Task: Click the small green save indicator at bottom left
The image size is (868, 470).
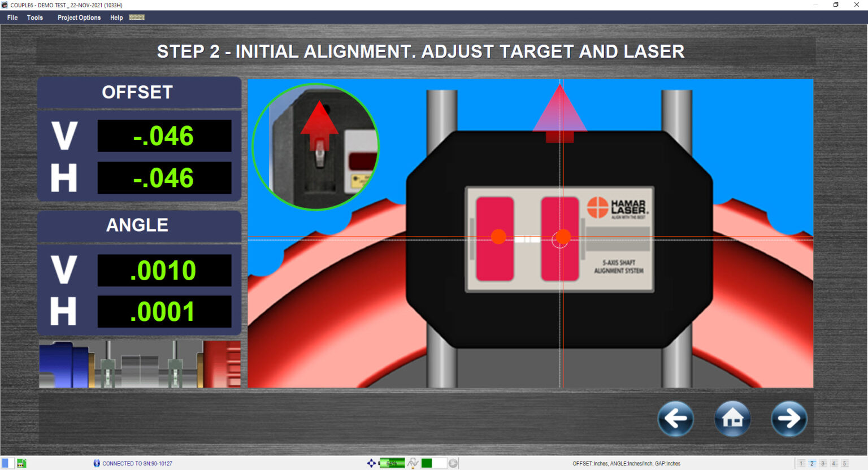Action: (21, 463)
